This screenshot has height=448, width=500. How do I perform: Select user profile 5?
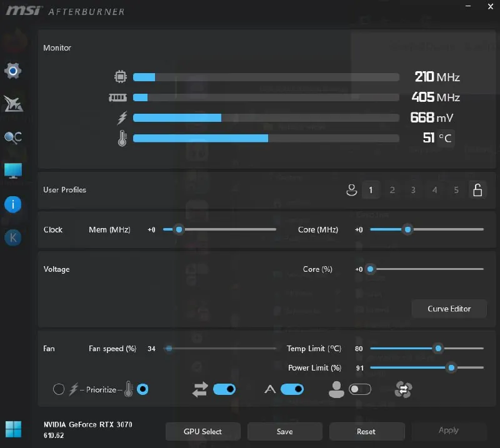[x=456, y=190]
